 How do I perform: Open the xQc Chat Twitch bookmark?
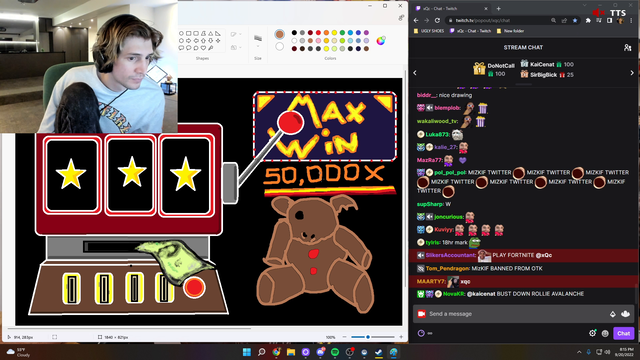[470, 31]
